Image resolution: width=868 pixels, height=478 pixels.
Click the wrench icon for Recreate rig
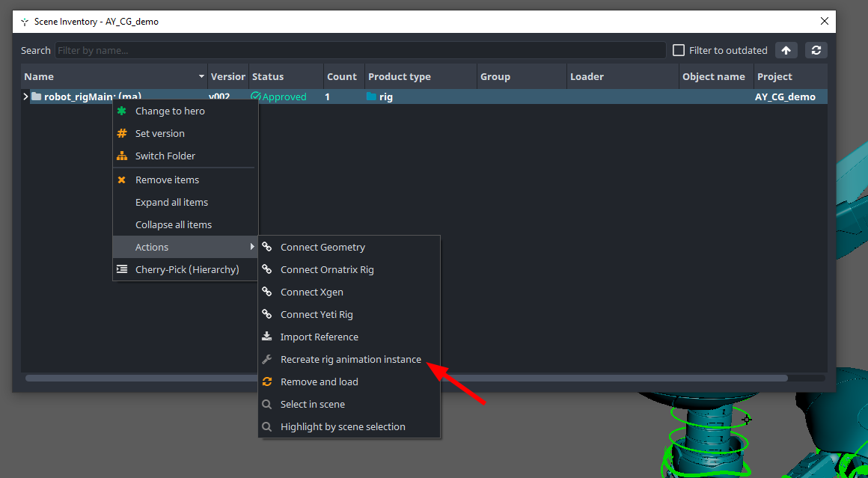click(267, 359)
